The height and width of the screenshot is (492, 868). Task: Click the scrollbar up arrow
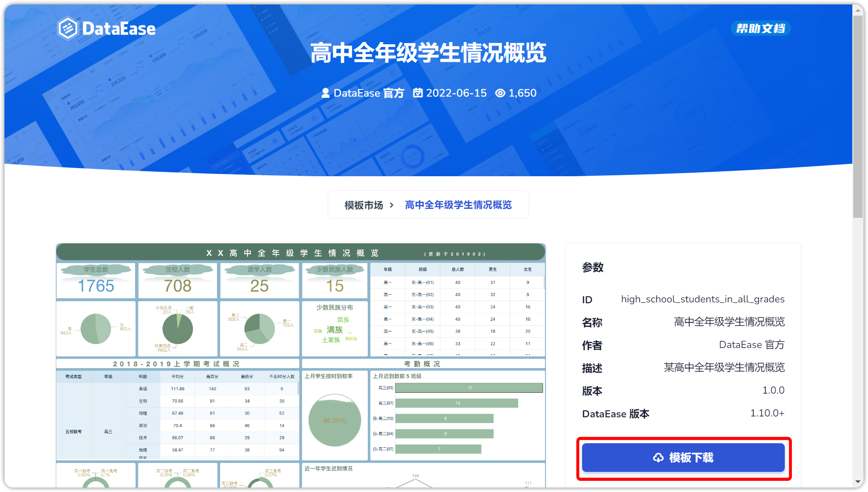point(858,9)
